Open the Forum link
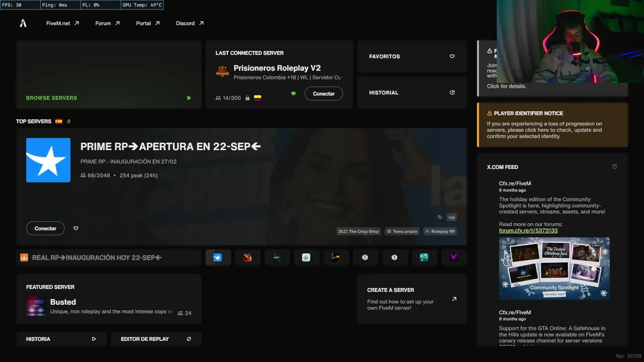This screenshot has width=644, height=362. 108,23
